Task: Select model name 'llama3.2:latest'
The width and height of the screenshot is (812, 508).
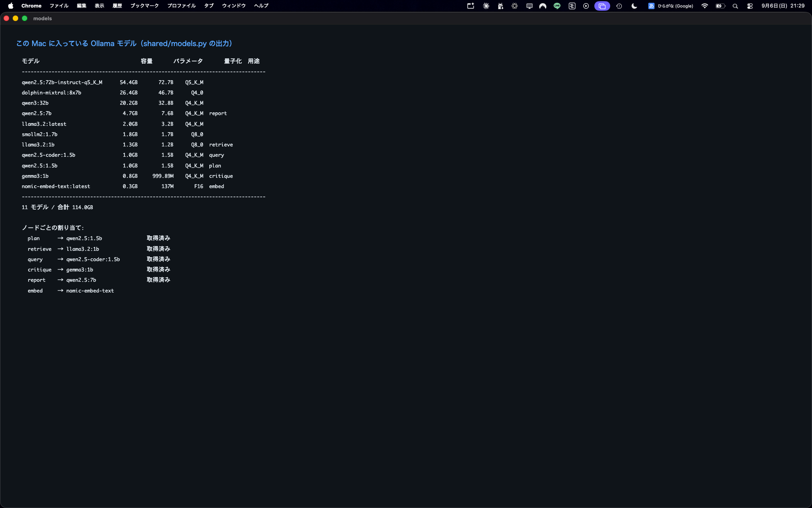Action: tap(44, 124)
